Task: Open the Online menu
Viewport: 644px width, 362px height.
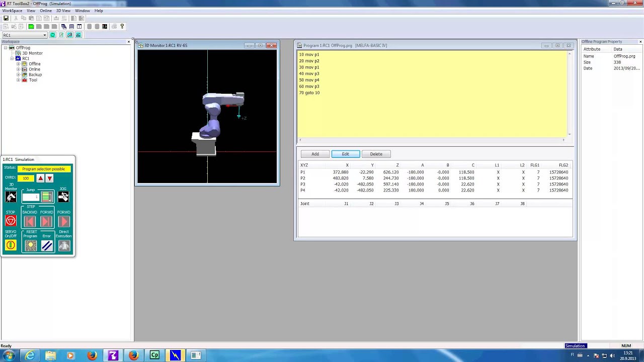Action: [x=46, y=11]
